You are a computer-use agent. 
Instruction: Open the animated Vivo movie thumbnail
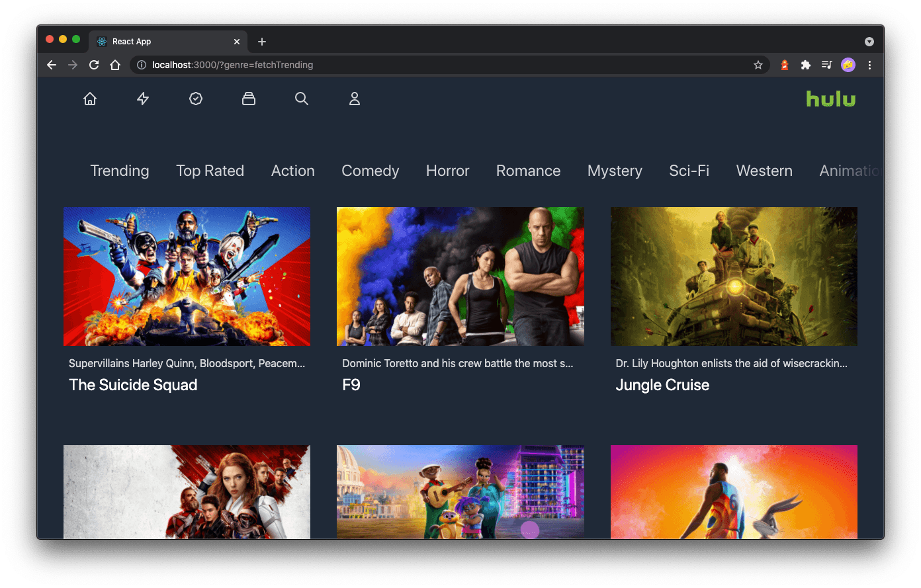(460, 492)
